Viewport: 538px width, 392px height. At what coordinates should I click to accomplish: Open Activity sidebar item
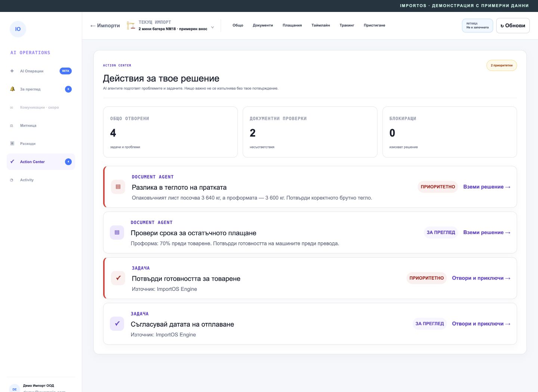point(41,180)
